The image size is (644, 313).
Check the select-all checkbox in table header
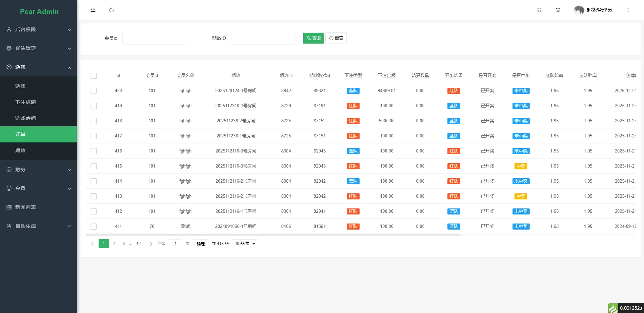click(x=94, y=76)
